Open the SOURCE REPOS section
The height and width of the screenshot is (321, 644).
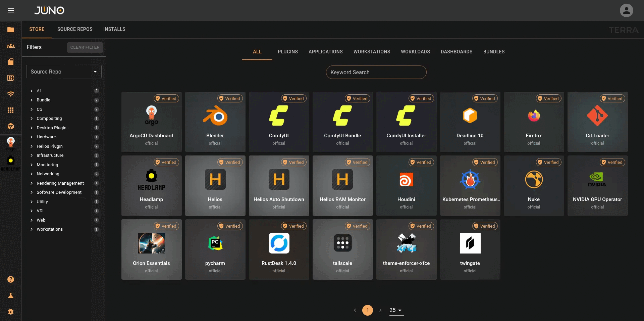tap(75, 29)
